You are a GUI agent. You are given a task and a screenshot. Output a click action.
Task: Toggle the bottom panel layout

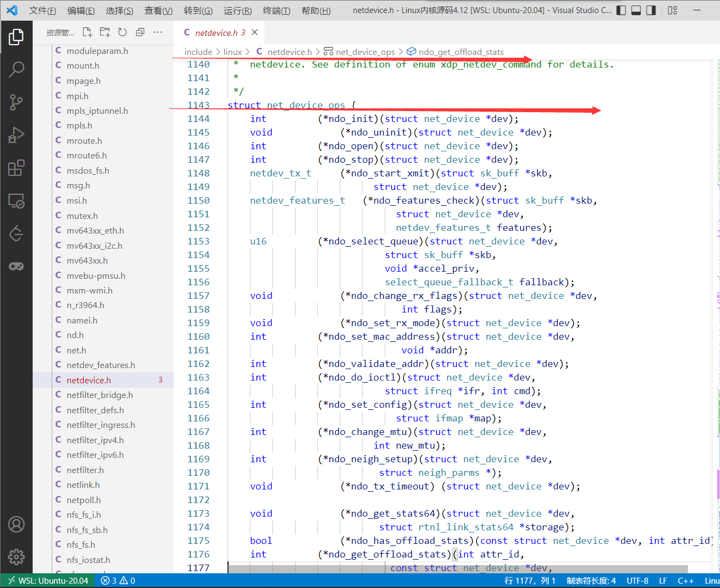pos(636,10)
